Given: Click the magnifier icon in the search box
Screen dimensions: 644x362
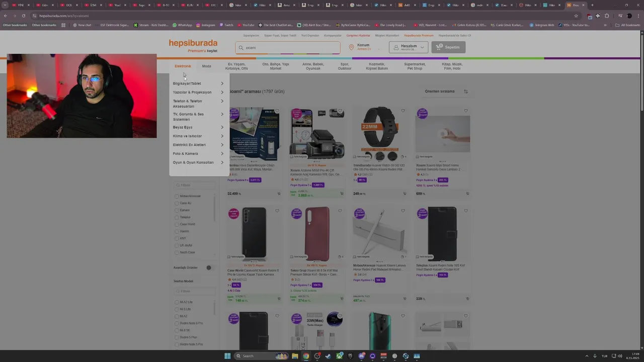Looking at the screenshot, I should tap(241, 48).
